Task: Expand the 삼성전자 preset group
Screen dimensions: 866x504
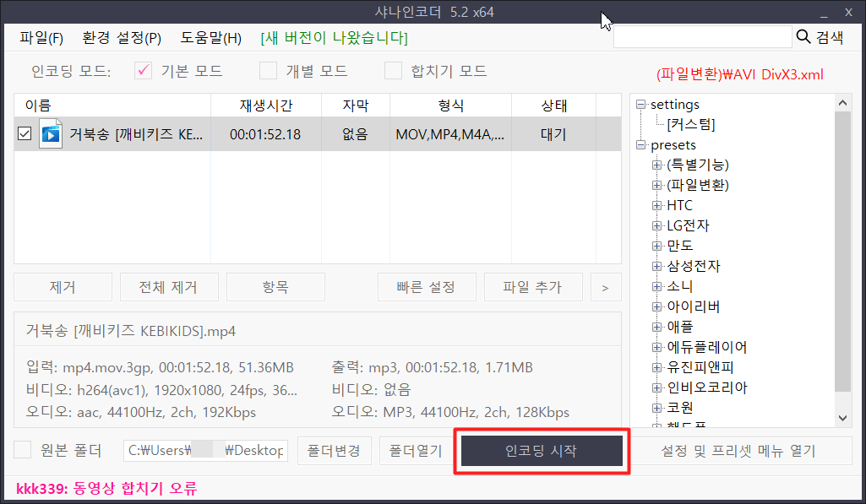Action: [x=656, y=266]
